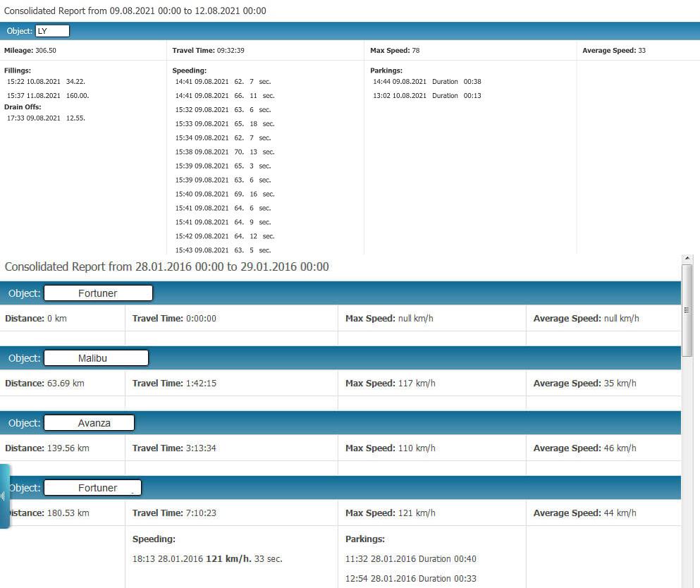Click report title from 09.08.2021
This screenshot has width=700, height=588.
click(135, 11)
